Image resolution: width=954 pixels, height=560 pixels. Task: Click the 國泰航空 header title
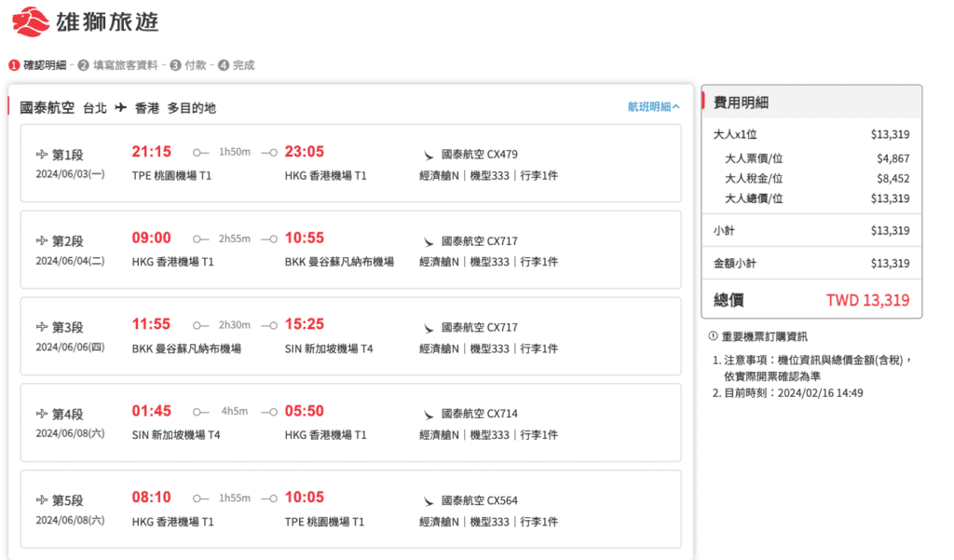[x=47, y=108]
